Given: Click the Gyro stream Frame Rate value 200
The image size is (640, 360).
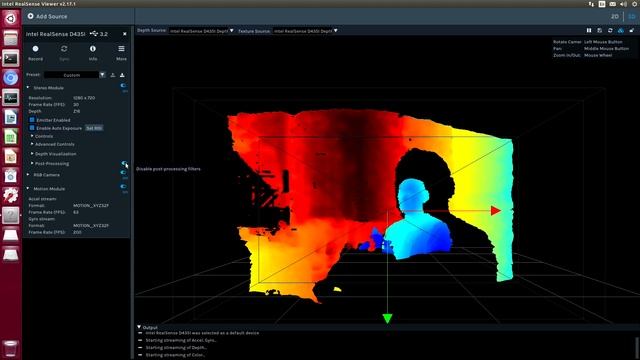Looking at the screenshot, I should [x=77, y=232].
